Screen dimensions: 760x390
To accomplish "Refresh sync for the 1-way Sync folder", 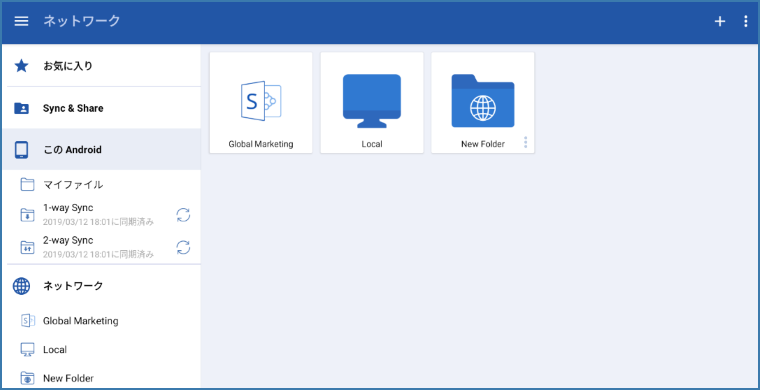I will pyautogui.click(x=183, y=215).
